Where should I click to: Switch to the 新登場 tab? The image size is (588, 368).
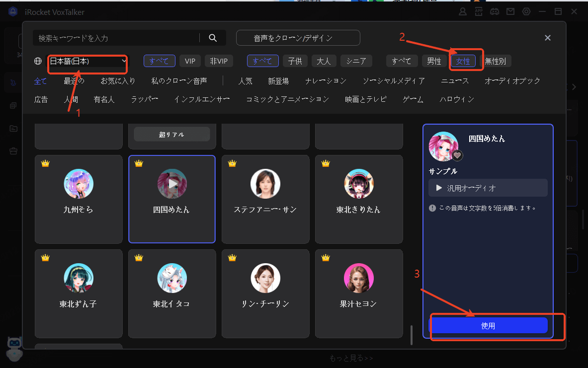click(278, 81)
